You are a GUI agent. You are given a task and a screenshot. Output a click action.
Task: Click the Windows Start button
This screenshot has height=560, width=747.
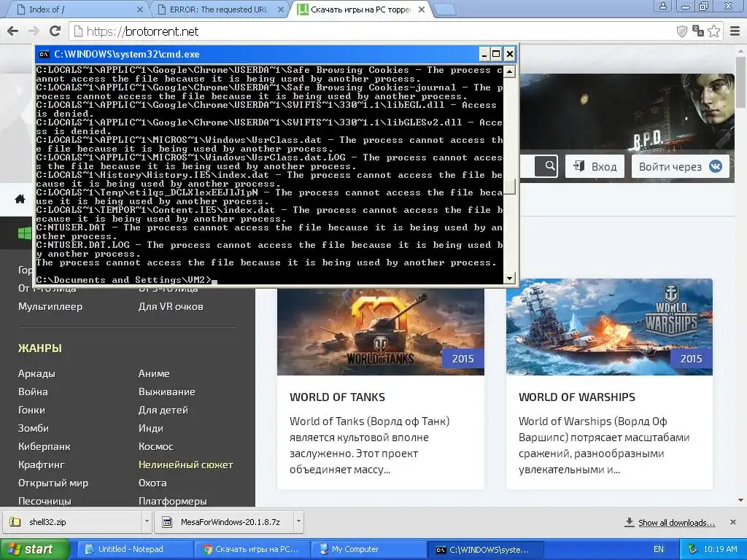(34, 549)
